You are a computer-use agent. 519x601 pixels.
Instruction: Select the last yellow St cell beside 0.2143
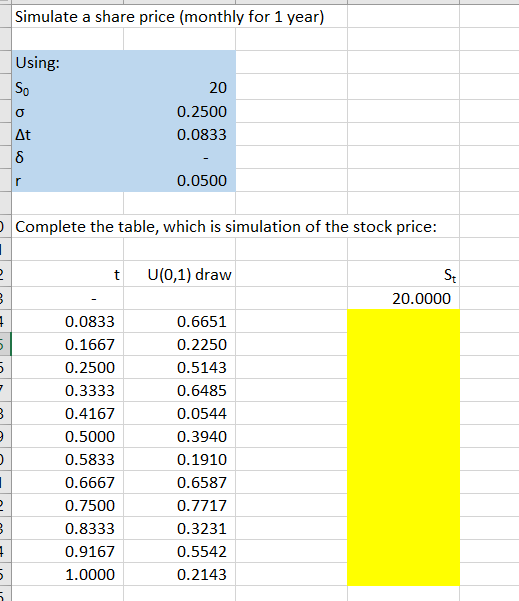click(404, 574)
